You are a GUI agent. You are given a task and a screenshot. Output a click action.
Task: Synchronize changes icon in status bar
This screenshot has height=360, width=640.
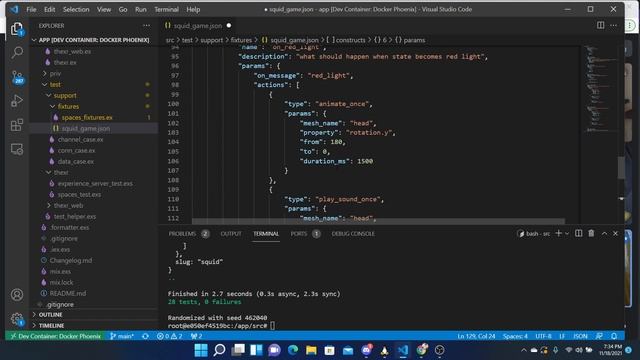tap(145, 336)
